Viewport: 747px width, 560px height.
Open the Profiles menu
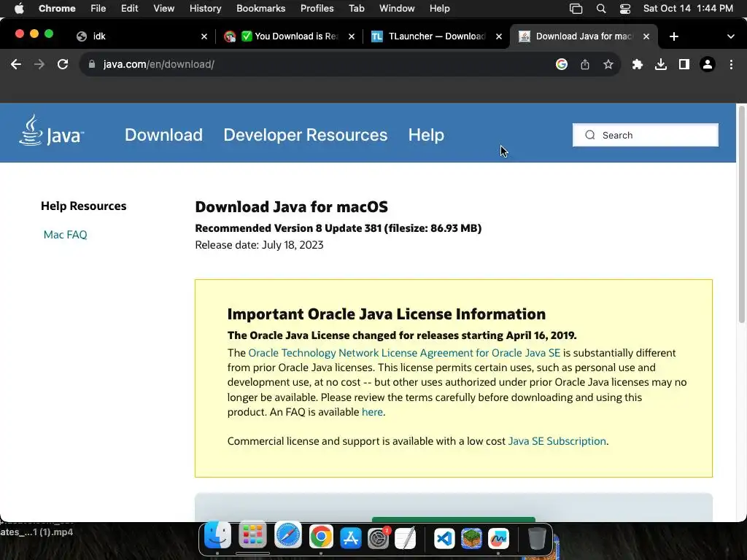[x=317, y=9]
